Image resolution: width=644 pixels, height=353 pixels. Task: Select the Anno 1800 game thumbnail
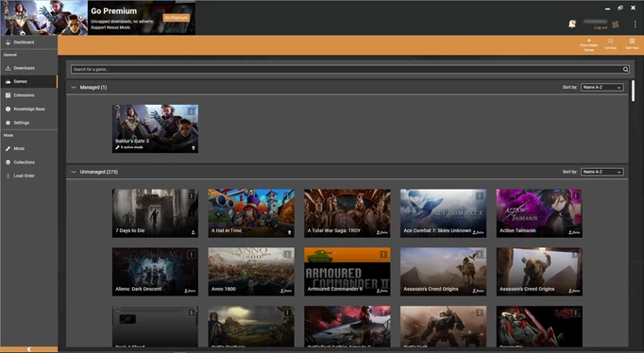251,271
